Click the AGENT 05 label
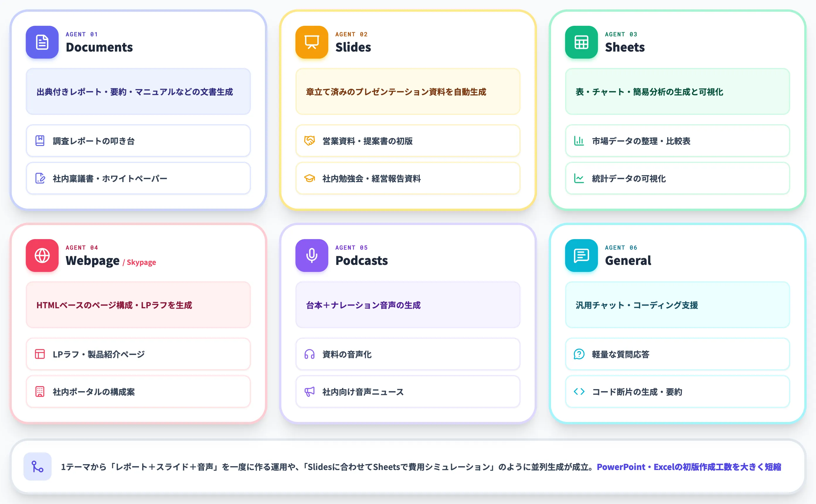This screenshot has height=504, width=816. click(x=351, y=248)
